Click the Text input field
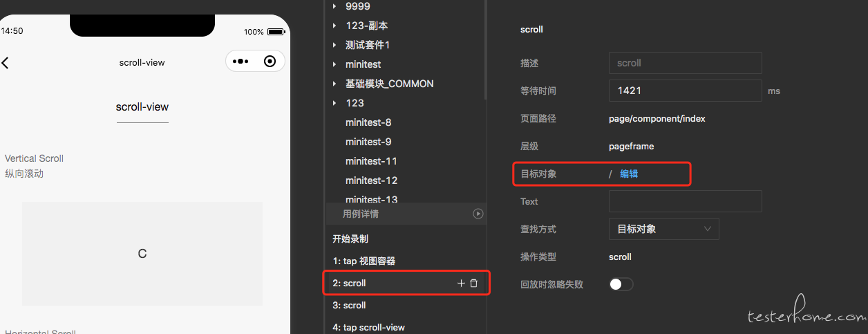Screen dimensions: 868x334 686,201
